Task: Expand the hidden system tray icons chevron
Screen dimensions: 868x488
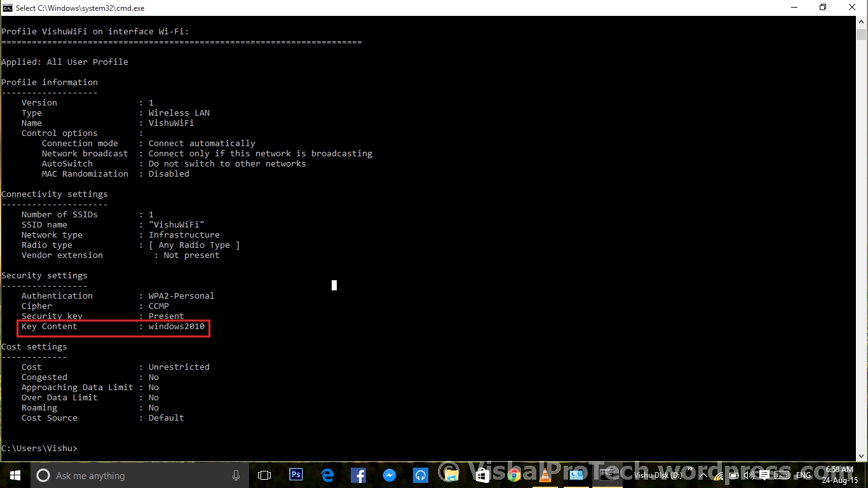Action: pos(703,475)
